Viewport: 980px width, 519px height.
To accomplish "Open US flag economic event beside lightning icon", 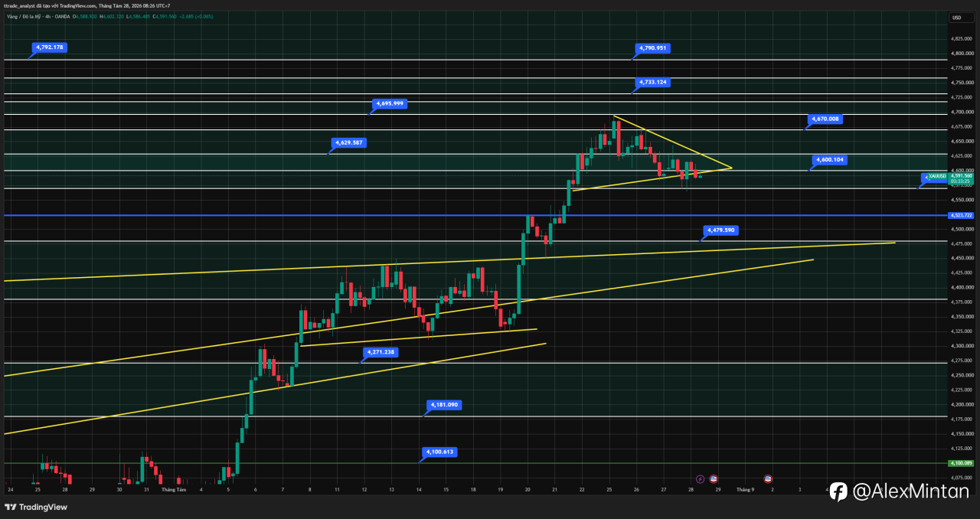I will (714, 478).
